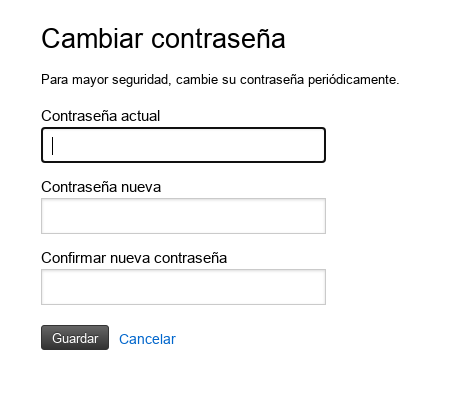Click the word "periódicamente" ending the sentence
Image resolution: width=460 pixels, height=401 pixels.
point(353,80)
